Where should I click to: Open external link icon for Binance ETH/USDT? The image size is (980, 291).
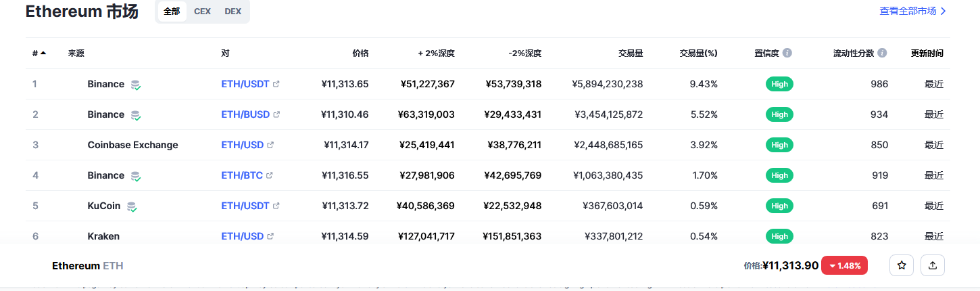276,85
